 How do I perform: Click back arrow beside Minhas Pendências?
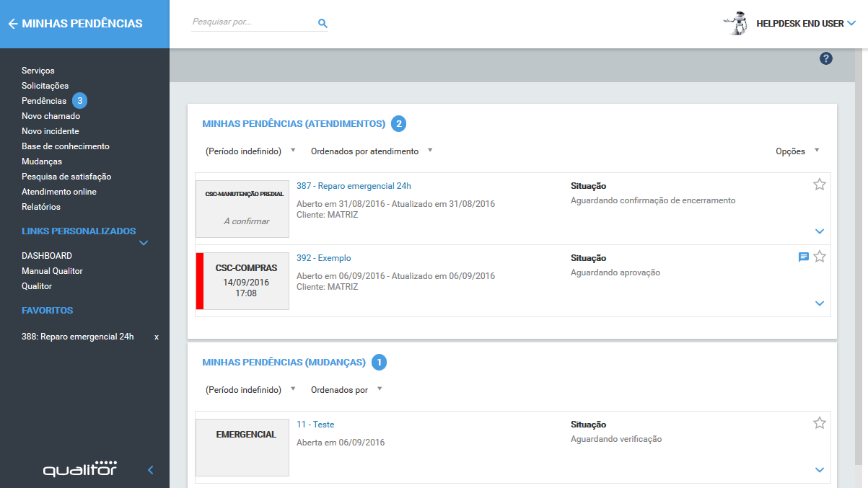pyautogui.click(x=12, y=24)
